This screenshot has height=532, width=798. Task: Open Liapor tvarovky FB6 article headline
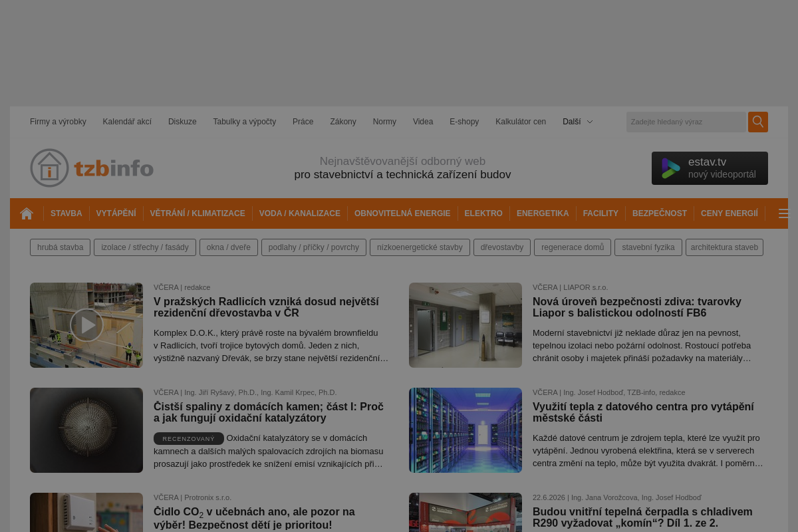(x=636, y=307)
